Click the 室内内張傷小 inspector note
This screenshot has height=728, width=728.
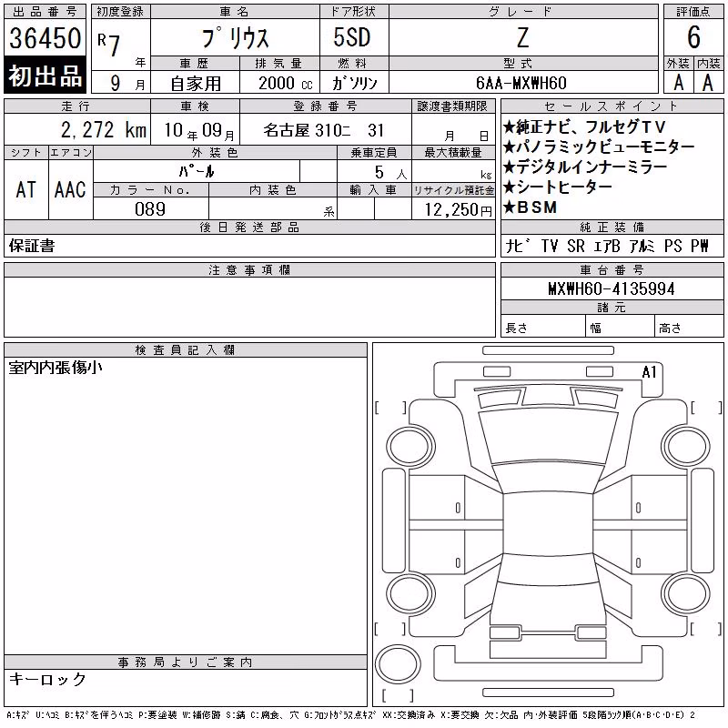point(56,368)
